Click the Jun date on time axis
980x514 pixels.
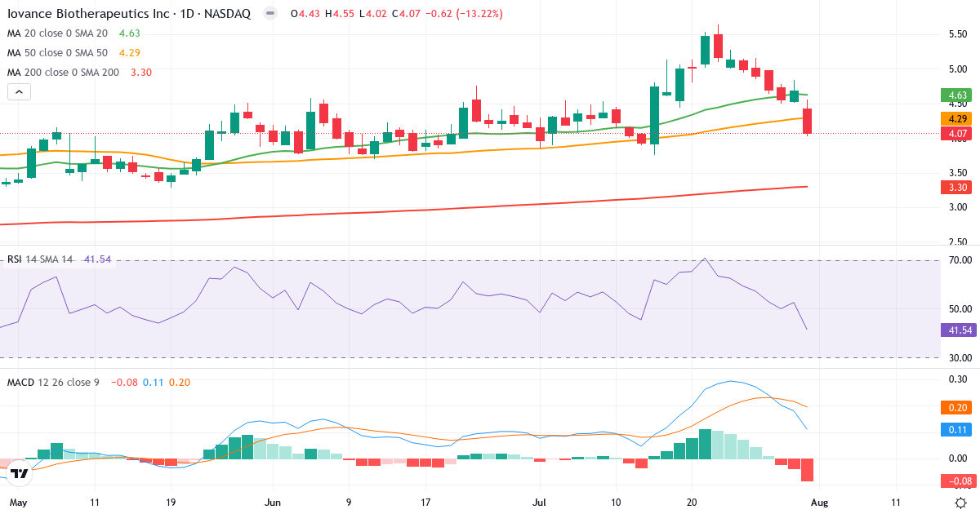tap(273, 503)
